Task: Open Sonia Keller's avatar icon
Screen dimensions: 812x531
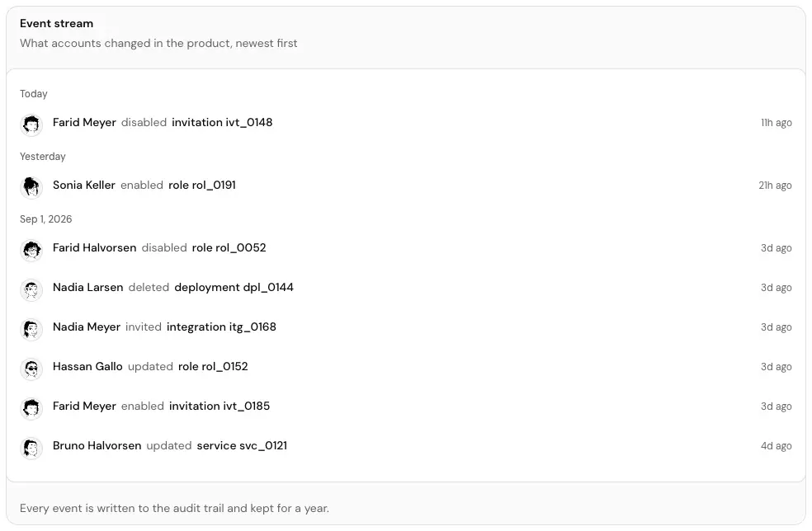Action: [31, 187]
